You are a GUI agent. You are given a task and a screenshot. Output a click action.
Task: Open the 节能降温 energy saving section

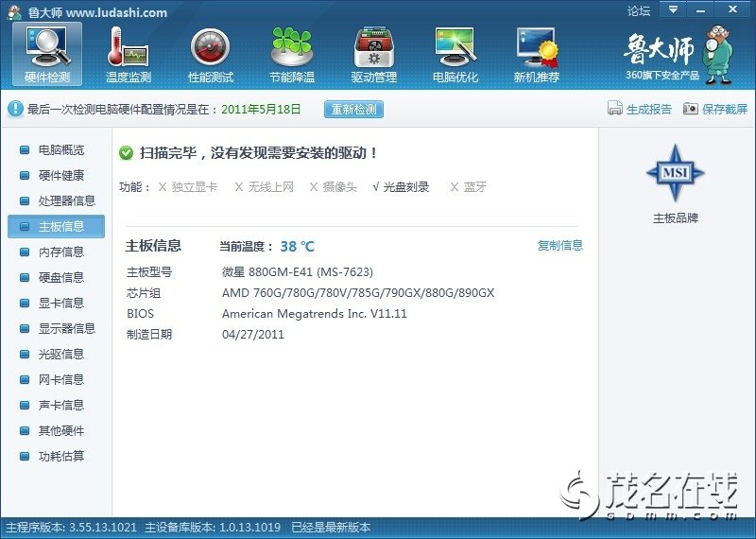click(292, 54)
